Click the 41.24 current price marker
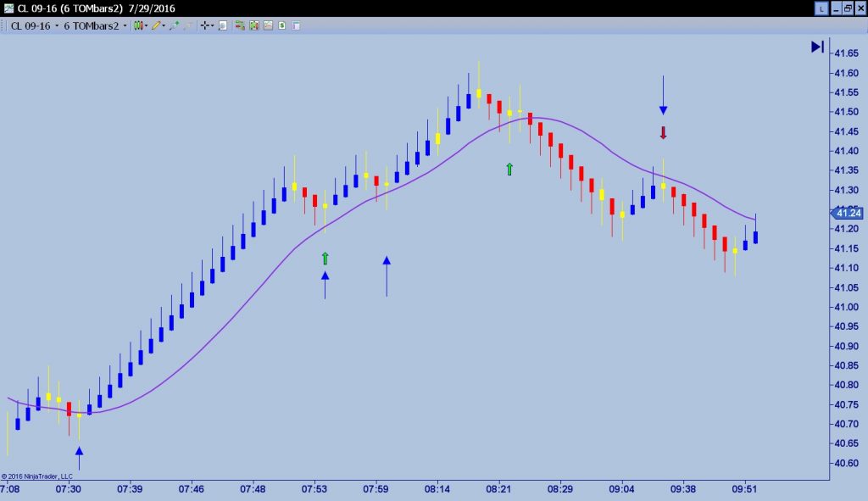The width and height of the screenshot is (868, 501). [x=847, y=213]
